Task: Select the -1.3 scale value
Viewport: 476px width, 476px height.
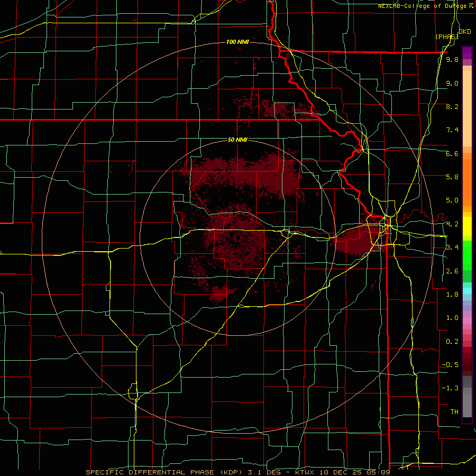Action: coord(450,389)
